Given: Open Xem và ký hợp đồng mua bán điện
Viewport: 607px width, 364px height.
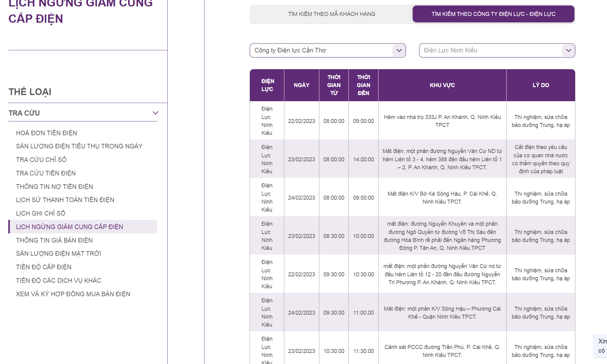Looking at the screenshot, I should 73,294.
